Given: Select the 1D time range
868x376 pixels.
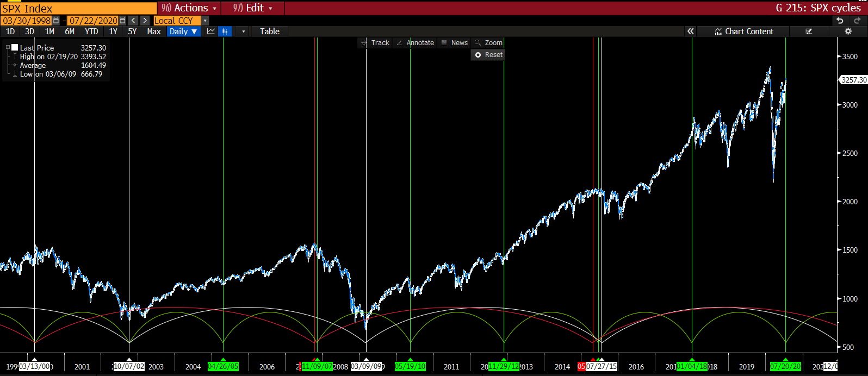Looking at the screenshot, I should pos(10,32).
